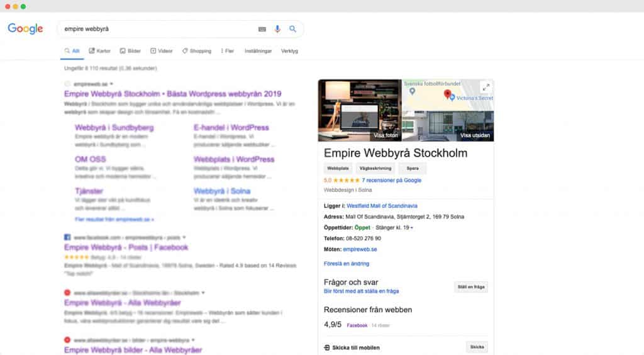The width and height of the screenshot is (644, 355).
Task: Open sitelink 'Tjänster'
Action: click(89, 191)
